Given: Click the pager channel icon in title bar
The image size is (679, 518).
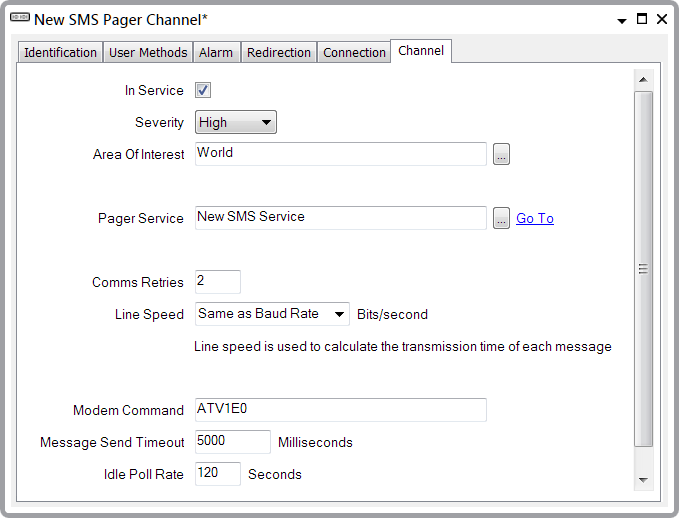Looking at the screenshot, I should (19, 19).
